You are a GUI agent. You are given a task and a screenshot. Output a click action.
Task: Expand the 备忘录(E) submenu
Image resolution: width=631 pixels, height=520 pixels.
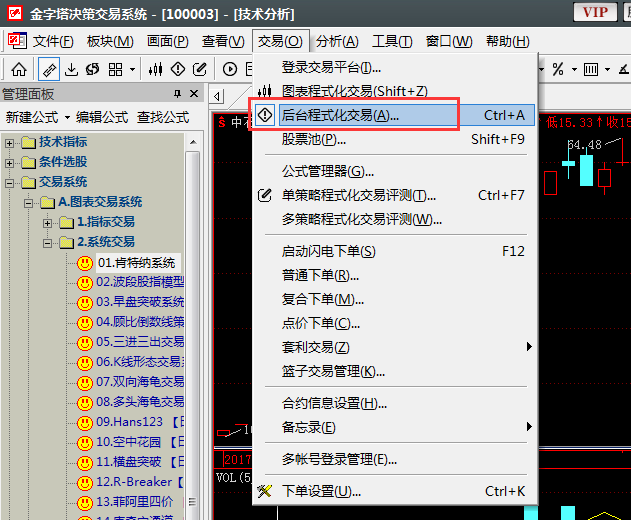point(395,427)
